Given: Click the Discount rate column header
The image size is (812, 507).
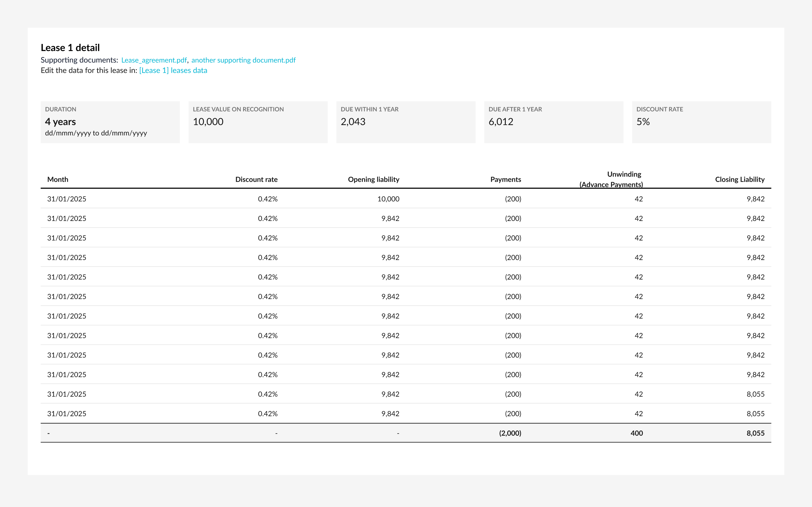Looking at the screenshot, I should (256, 179).
